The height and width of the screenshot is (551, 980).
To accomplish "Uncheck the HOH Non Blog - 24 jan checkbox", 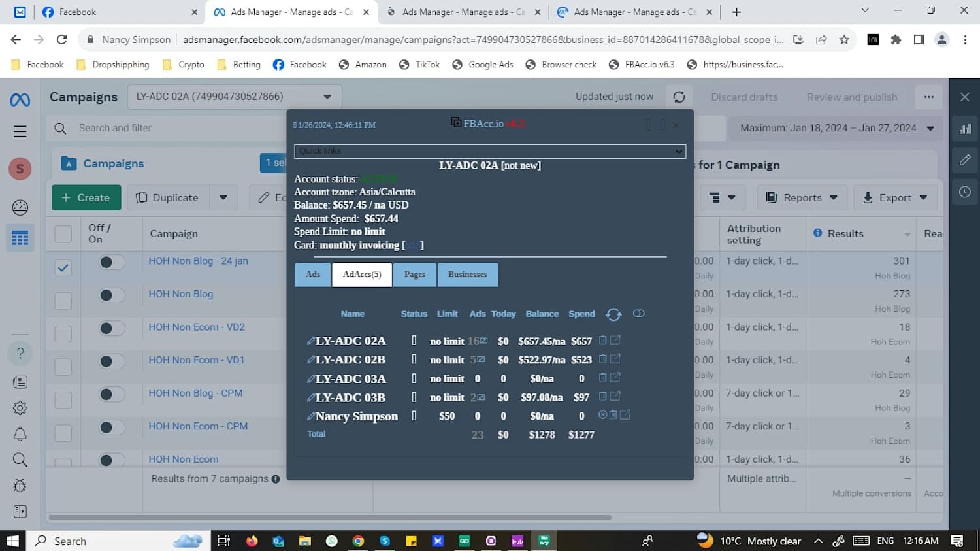I will (63, 267).
